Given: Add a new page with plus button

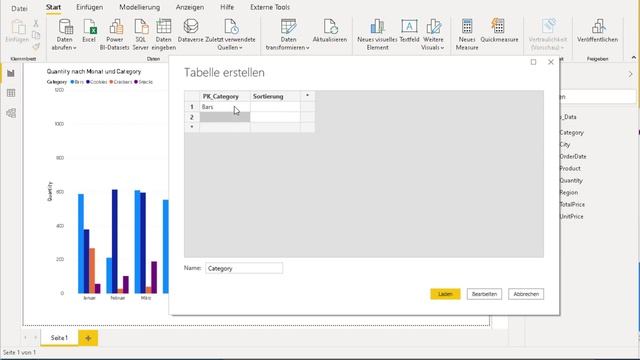Looking at the screenshot, I should (88, 338).
